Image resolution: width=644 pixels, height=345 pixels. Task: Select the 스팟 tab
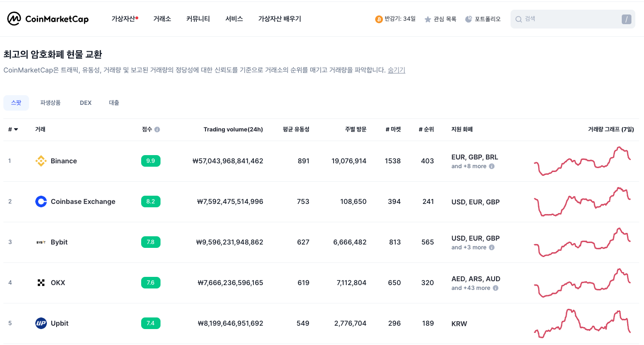pos(16,103)
